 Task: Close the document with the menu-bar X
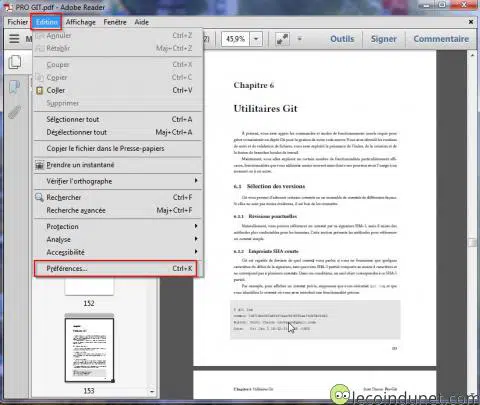coord(471,22)
